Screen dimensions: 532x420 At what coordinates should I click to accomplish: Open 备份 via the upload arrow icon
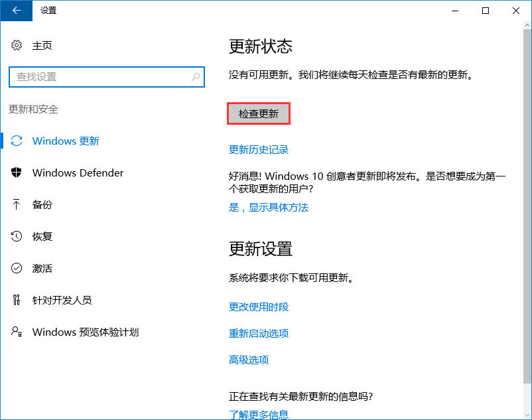tap(18, 204)
